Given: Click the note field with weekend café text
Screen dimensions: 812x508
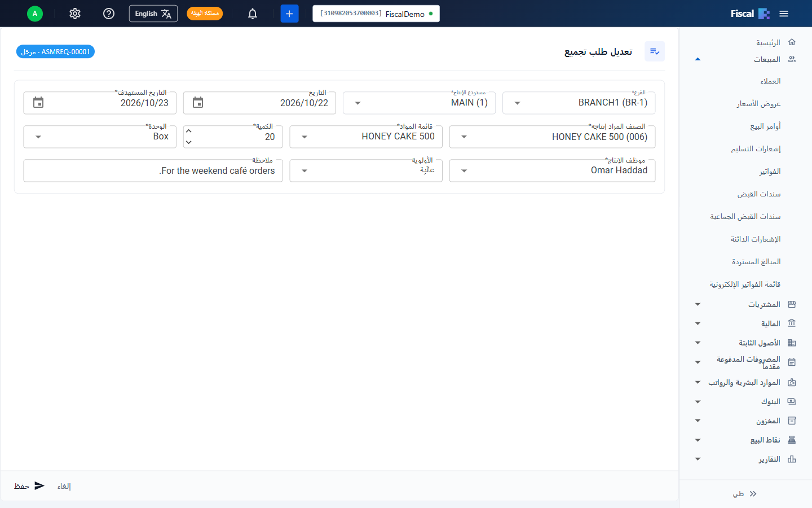Looking at the screenshot, I should point(153,170).
